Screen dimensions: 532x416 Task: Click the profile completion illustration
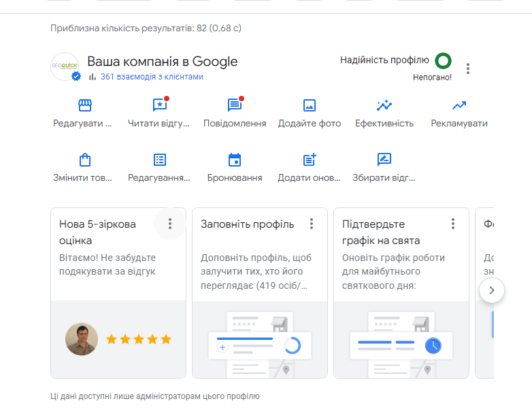260,344
